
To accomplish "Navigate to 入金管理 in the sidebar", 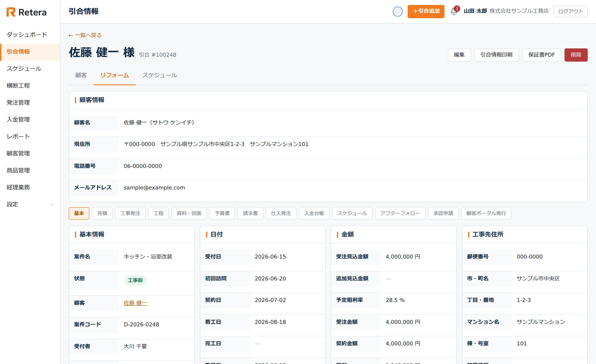I will [x=30, y=119].
